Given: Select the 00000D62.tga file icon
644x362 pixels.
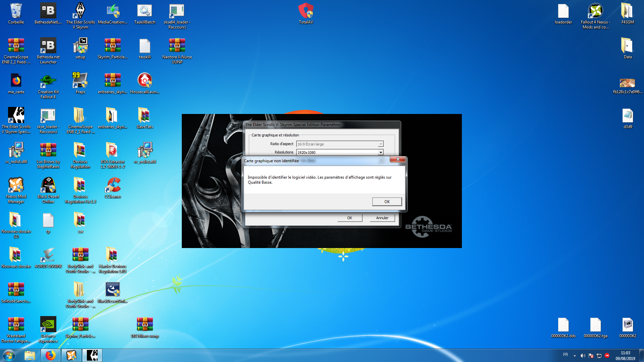Looking at the screenshot, I should pyautogui.click(x=595, y=327).
